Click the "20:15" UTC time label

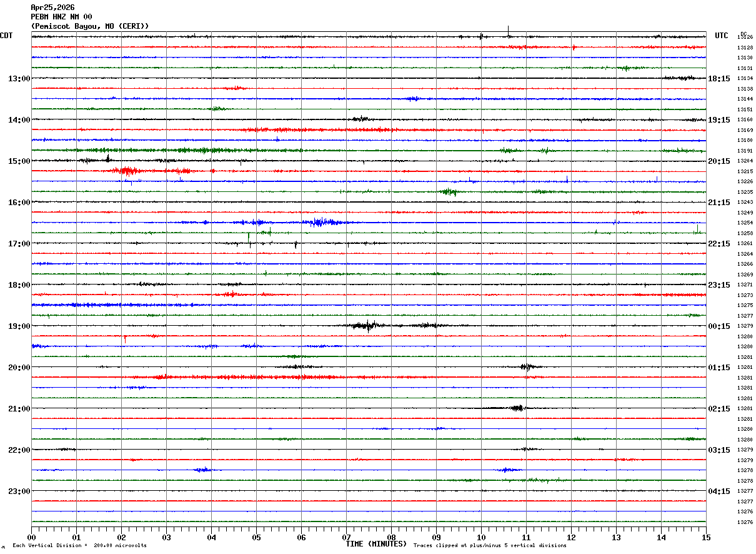coord(719,161)
